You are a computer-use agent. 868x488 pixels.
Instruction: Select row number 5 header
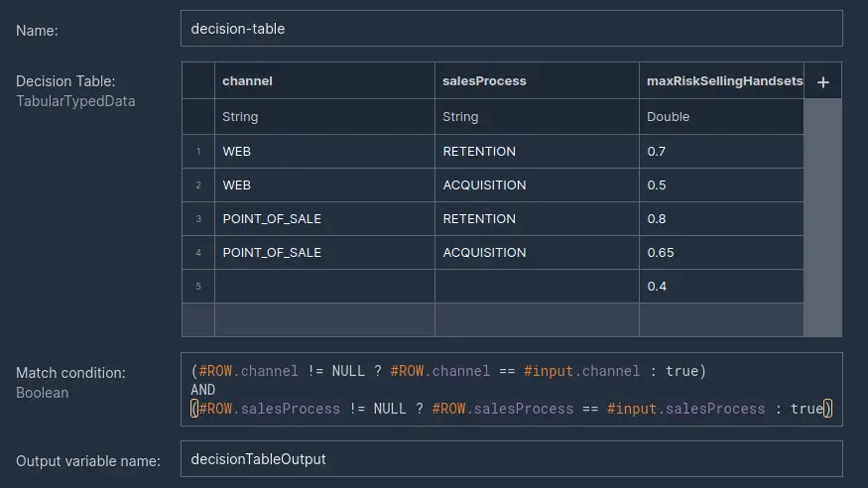point(198,286)
